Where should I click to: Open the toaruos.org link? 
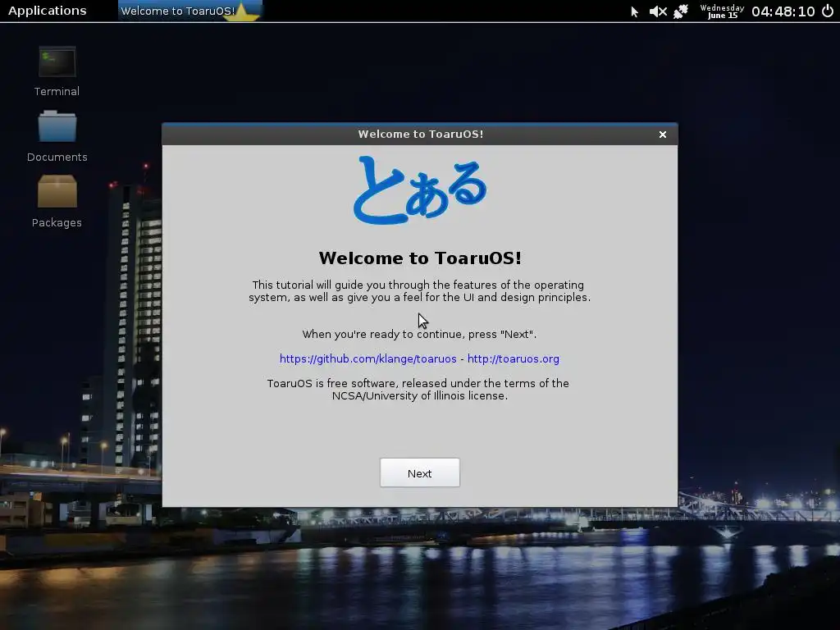click(514, 359)
